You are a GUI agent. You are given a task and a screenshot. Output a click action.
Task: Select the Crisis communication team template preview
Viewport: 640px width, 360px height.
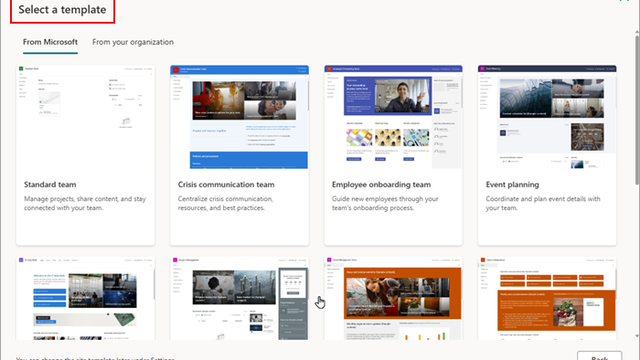click(x=239, y=117)
